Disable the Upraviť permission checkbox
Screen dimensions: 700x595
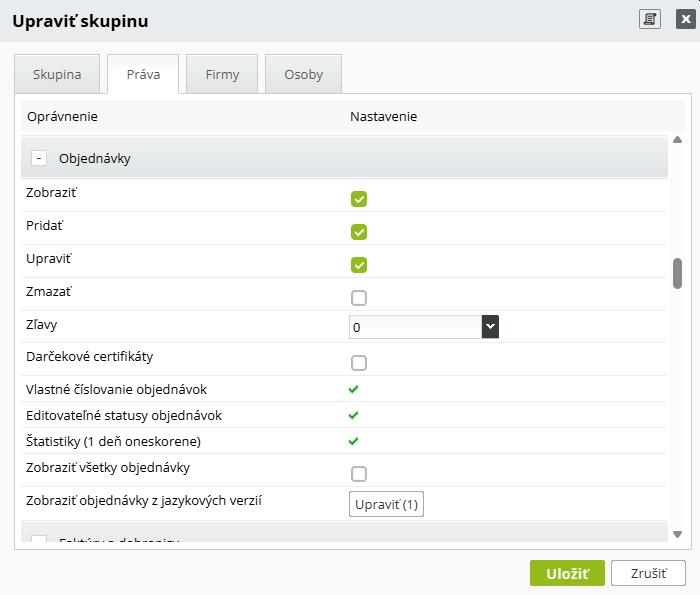[359, 265]
